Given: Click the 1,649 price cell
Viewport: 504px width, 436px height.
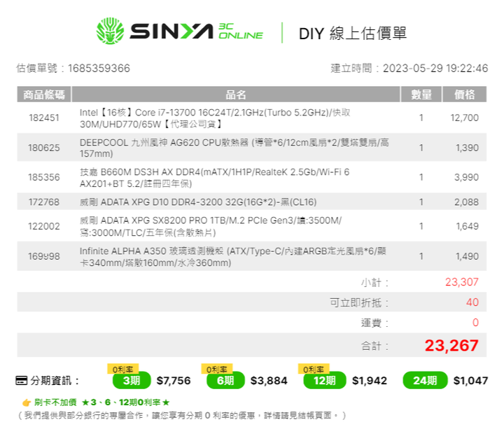Looking at the screenshot, I should (x=468, y=226).
